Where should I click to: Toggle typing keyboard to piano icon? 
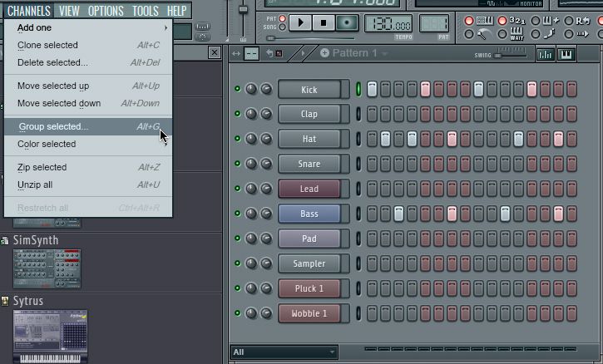(485, 21)
